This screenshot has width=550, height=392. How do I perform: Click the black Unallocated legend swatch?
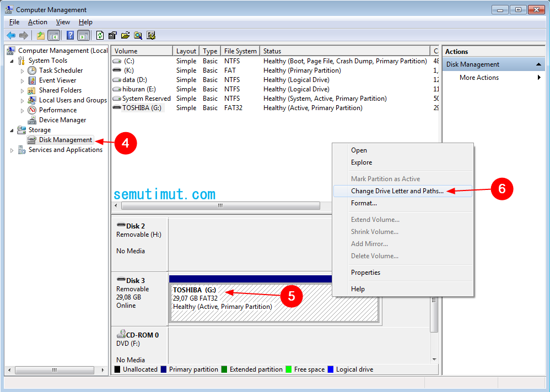click(x=117, y=369)
